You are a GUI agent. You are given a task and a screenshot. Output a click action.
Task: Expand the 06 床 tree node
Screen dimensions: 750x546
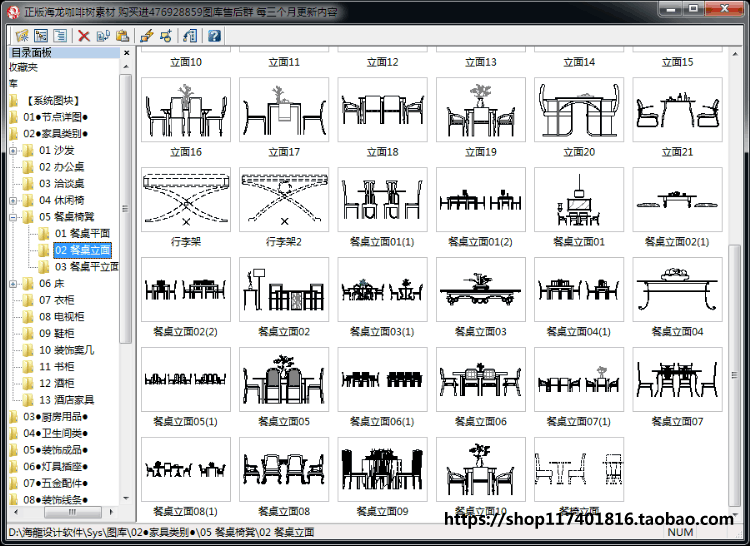[x=13, y=284]
